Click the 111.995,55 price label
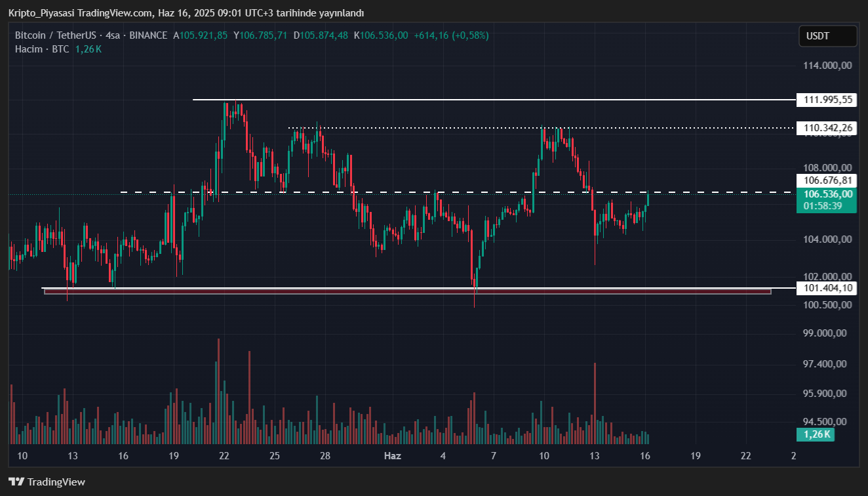This screenshot has height=496, width=868. (827, 100)
